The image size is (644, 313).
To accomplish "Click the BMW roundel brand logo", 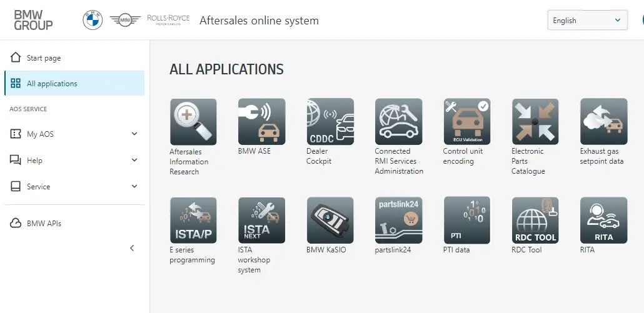I will [x=93, y=20].
